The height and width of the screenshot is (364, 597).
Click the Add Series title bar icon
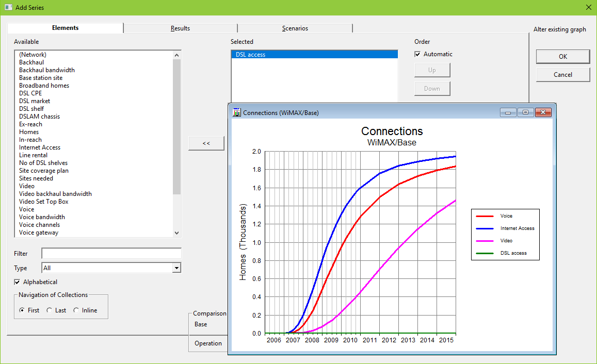[x=8, y=7]
